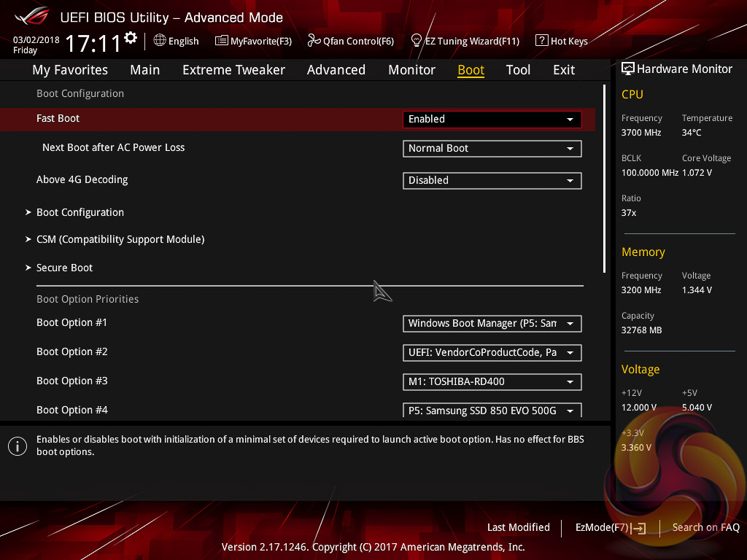This screenshot has width=747, height=560.
Task: Open MyFavorite list icon
Action: pyautogui.click(x=222, y=41)
